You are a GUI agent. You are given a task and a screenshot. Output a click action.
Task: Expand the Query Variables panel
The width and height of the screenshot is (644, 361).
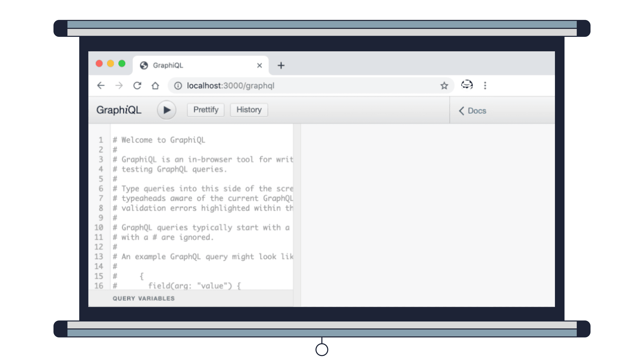pos(191,298)
